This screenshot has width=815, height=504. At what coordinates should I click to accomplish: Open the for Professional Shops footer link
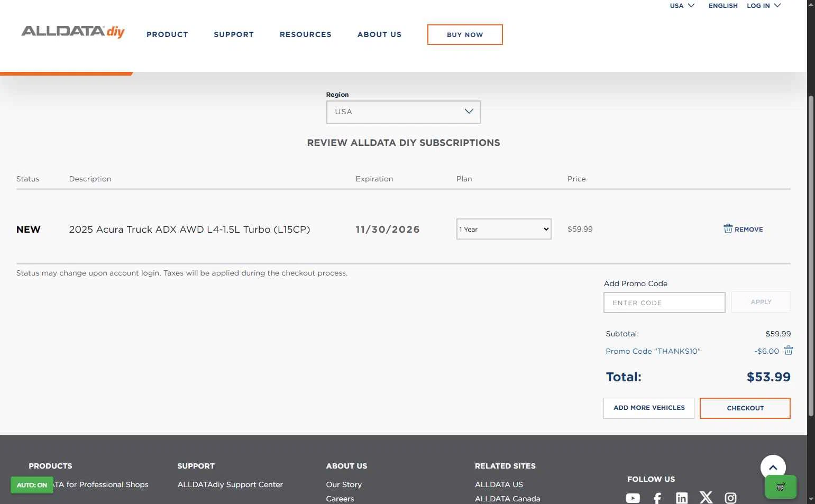pos(102,484)
